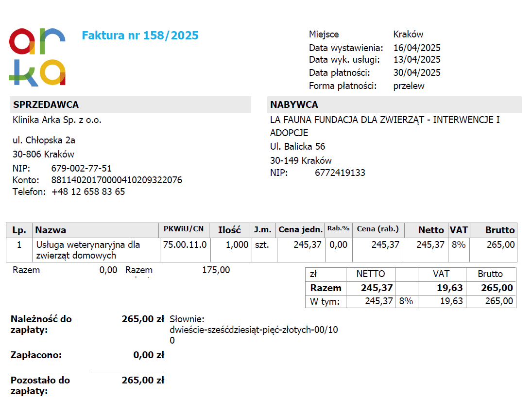Click seller address 'ul. Chłopska 2a'
This screenshot has width=532, height=399.
[44, 140]
